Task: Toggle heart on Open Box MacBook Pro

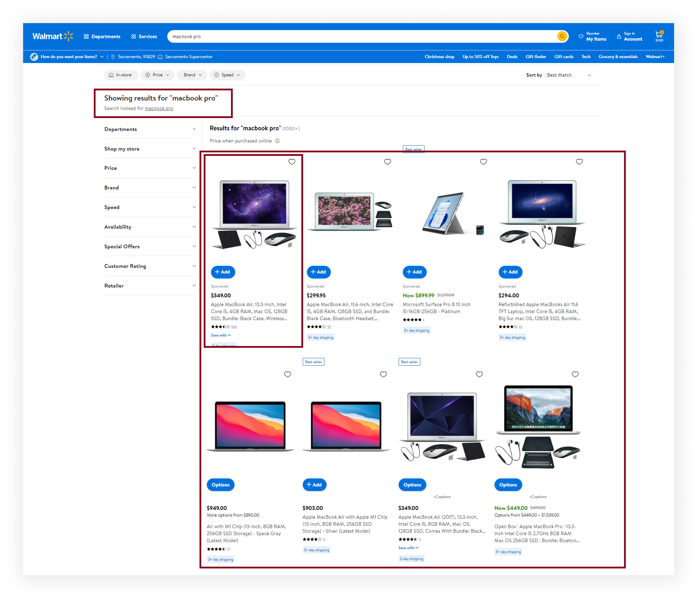Action: click(575, 374)
